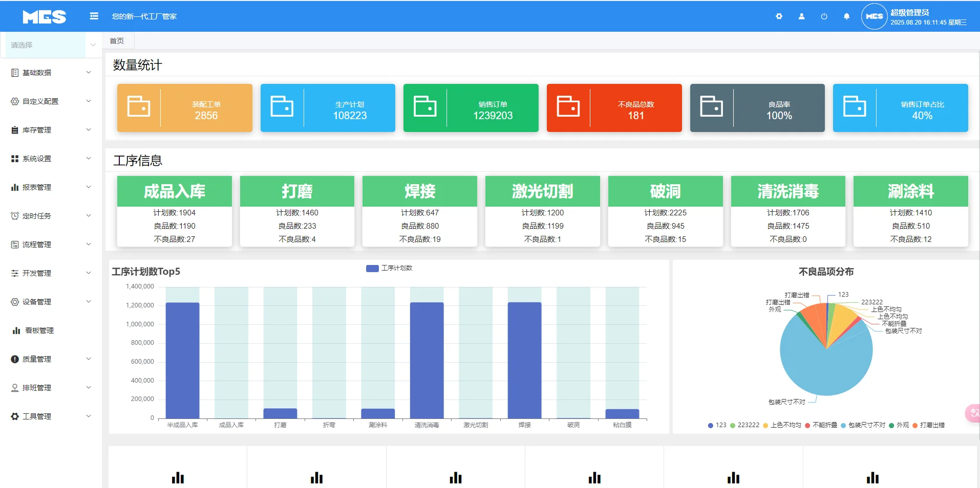
Task: Click the 成品入库 process card header
Action: coord(175,191)
